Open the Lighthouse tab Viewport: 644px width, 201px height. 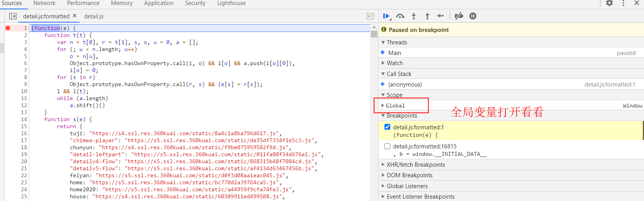[x=231, y=3]
